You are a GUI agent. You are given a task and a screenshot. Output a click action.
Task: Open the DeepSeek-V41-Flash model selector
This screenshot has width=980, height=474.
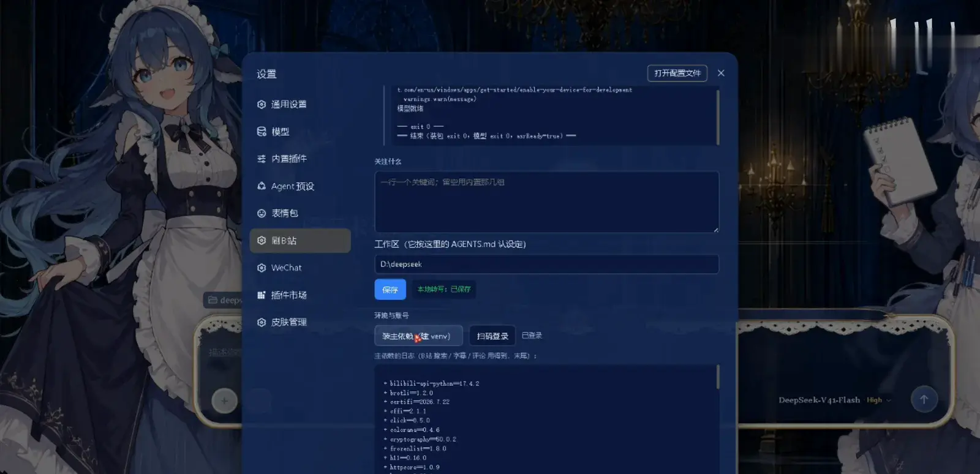(819, 400)
